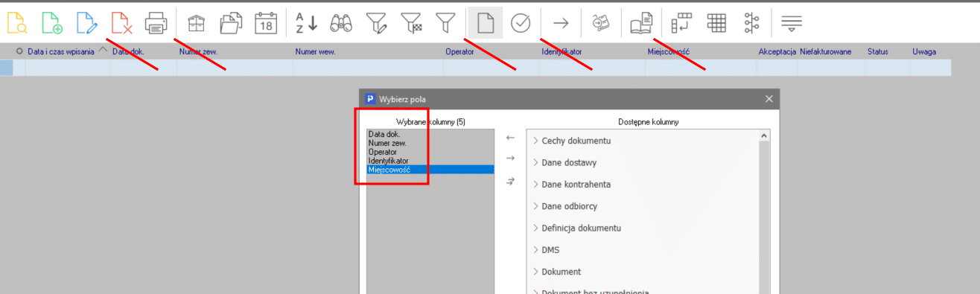Screen dimensions: 980x294
Task: Select highlighted 'Miejscowość' in selected columns list
Action: (430, 170)
